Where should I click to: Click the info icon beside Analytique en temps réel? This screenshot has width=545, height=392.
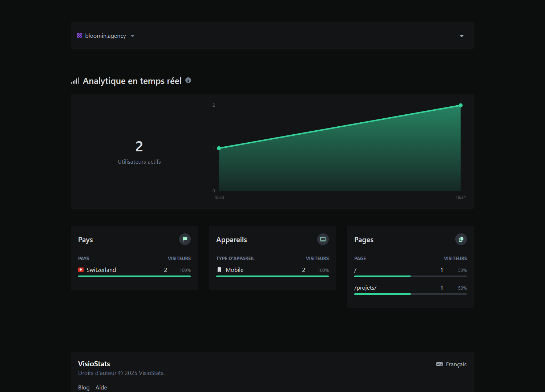point(188,80)
